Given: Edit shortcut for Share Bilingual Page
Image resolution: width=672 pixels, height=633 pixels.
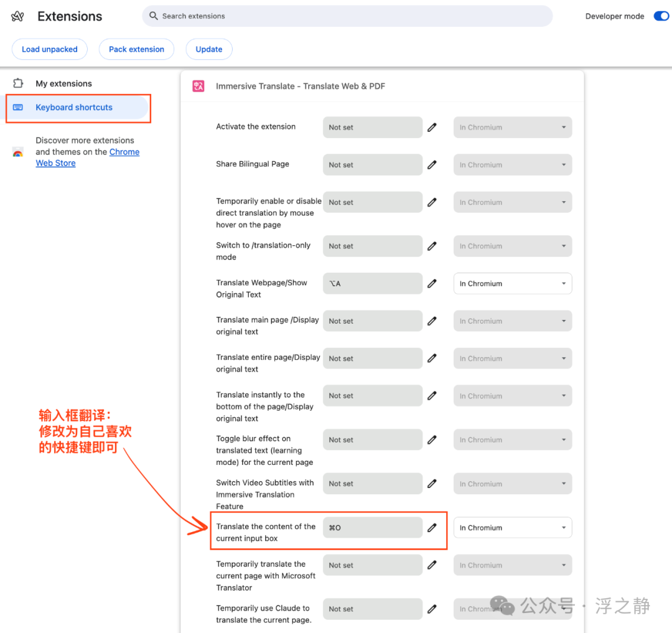Looking at the screenshot, I should [x=432, y=164].
